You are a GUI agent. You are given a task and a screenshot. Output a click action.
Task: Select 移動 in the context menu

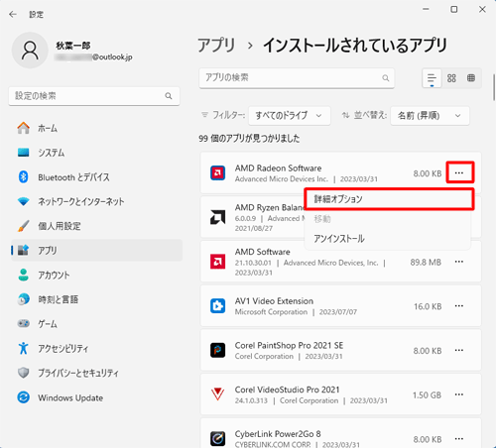388,219
